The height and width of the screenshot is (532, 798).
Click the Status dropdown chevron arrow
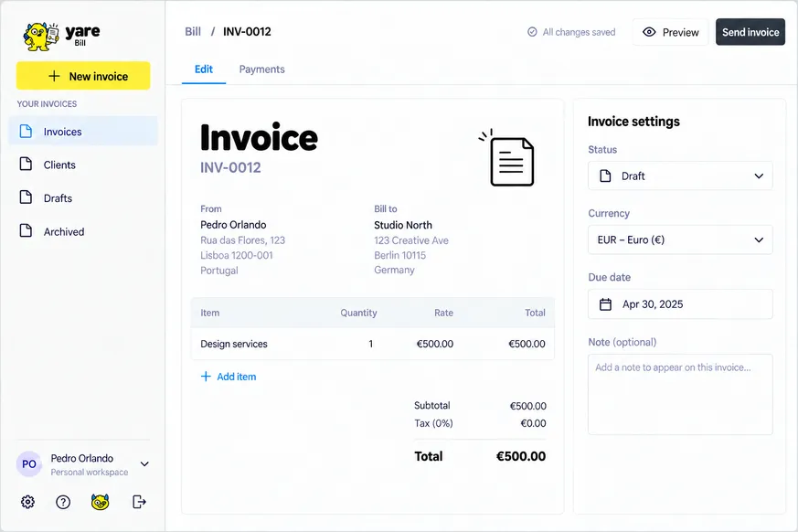(759, 176)
